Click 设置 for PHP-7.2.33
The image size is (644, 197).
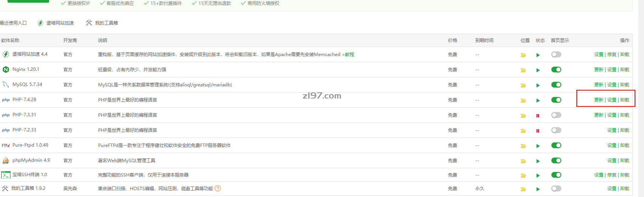click(x=612, y=130)
